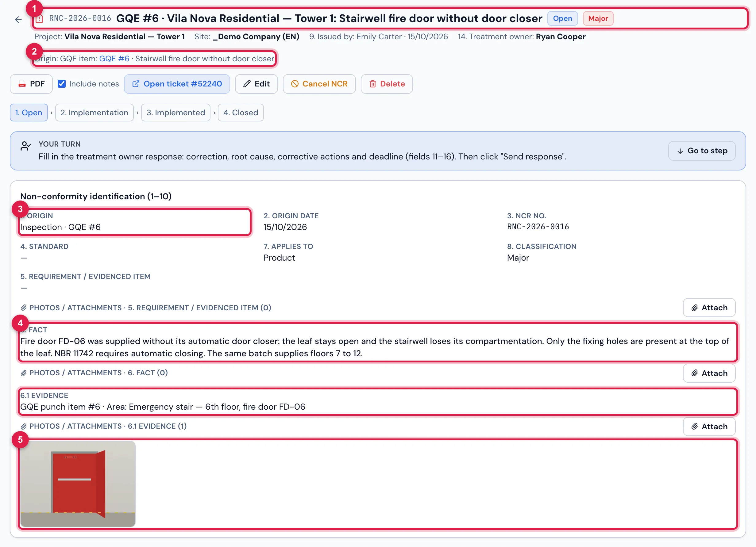The image size is (756, 547).
Task: Select the 4. Closed step
Action: pyautogui.click(x=241, y=113)
